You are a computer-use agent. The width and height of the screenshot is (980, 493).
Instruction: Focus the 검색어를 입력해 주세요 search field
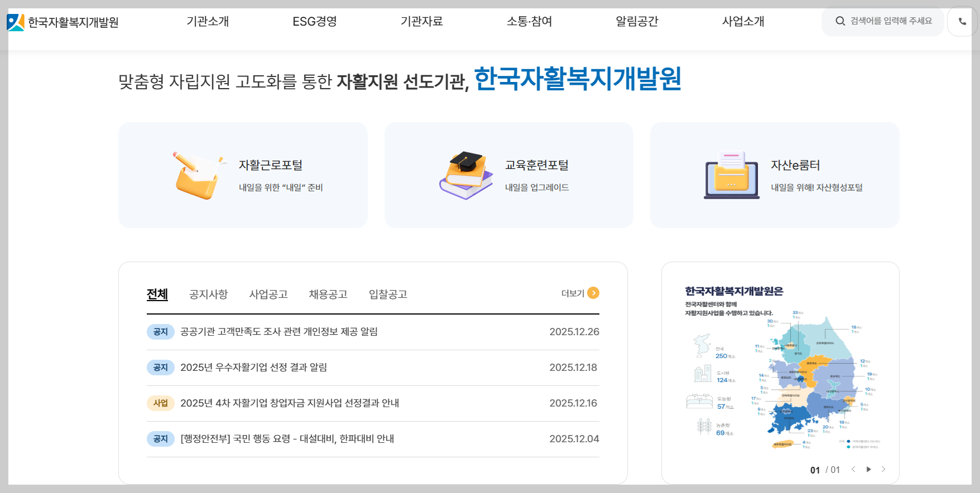tap(891, 21)
